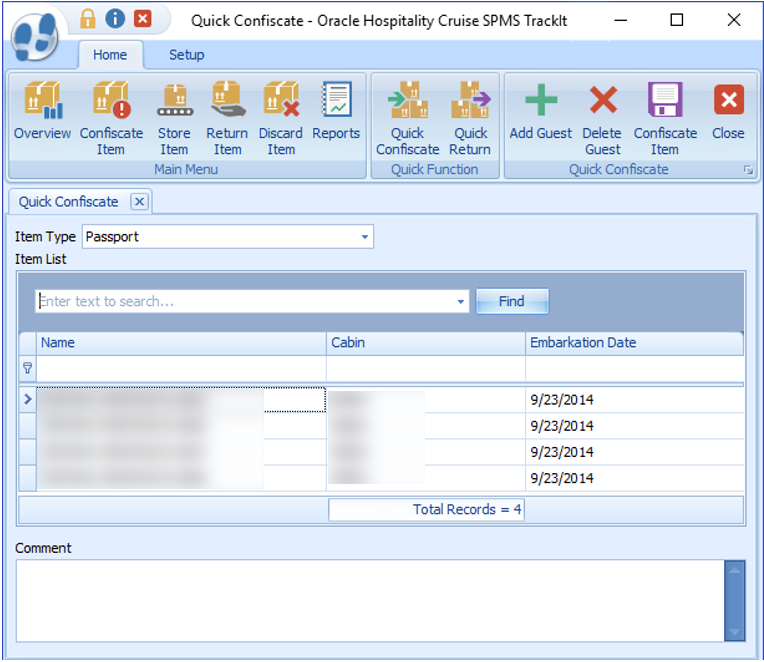Click the current row arrow indicator
The image size is (764, 662).
(x=28, y=399)
